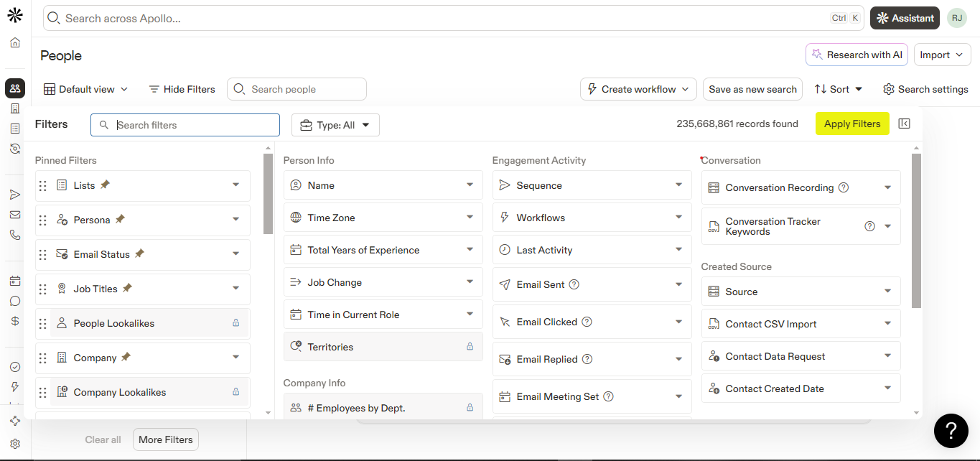The width and height of the screenshot is (980, 461).
Task: Click inside the Search filters input field
Action: coord(185,124)
